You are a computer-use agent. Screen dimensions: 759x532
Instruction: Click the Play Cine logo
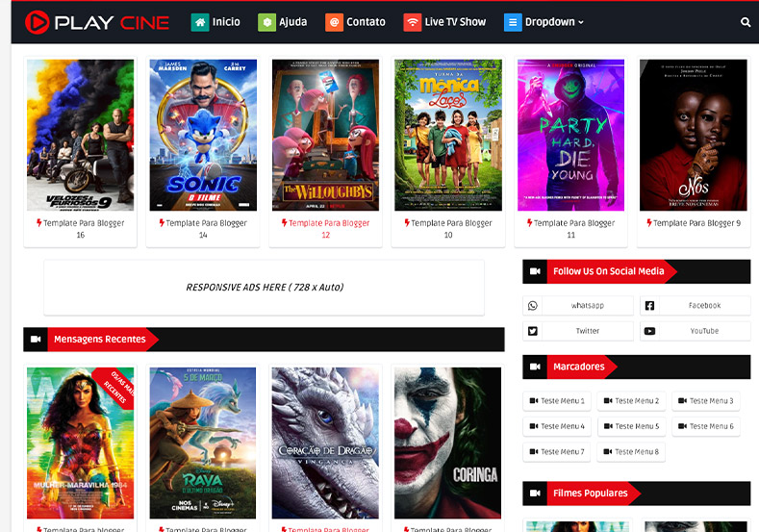tap(97, 22)
